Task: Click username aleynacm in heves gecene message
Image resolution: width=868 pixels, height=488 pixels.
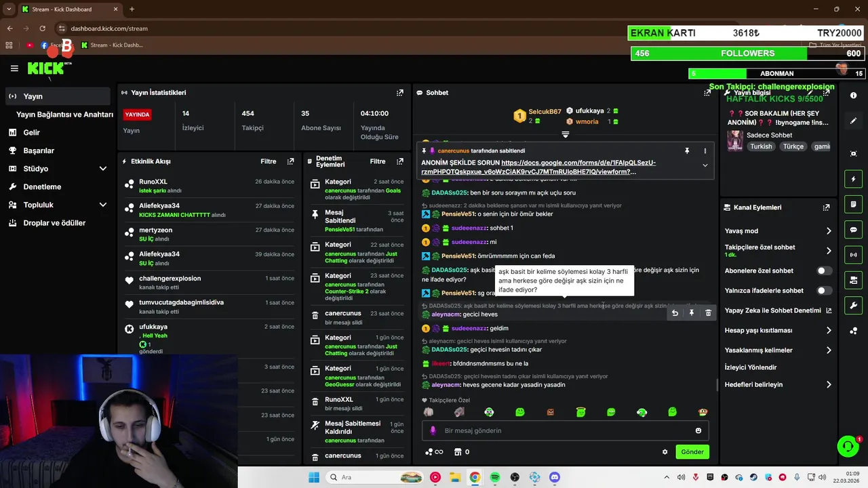Action: 446,385
